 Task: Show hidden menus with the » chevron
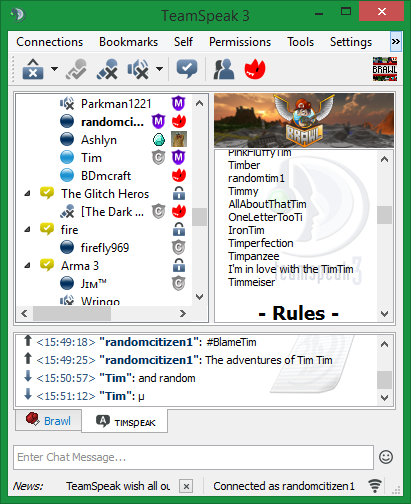396,42
